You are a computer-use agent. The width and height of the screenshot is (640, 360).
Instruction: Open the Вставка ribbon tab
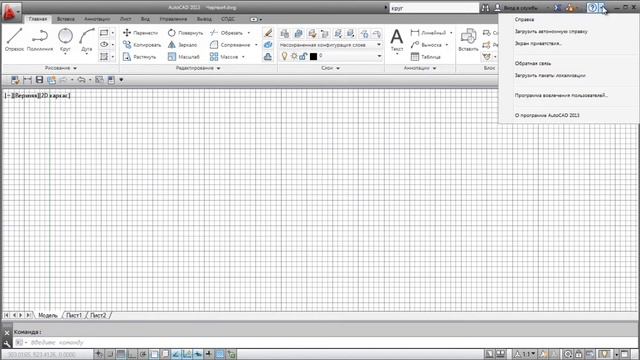65,19
